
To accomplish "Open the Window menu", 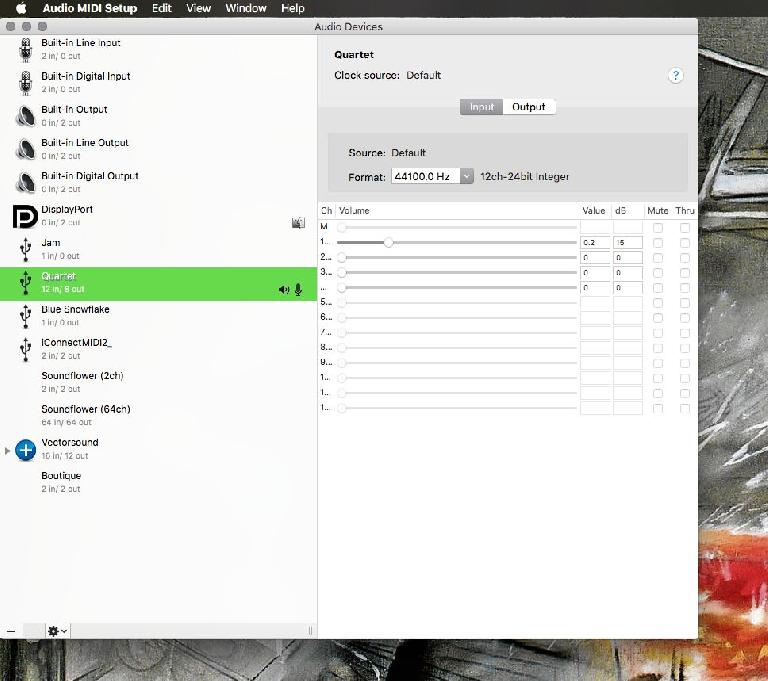I will click(x=246, y=8).
